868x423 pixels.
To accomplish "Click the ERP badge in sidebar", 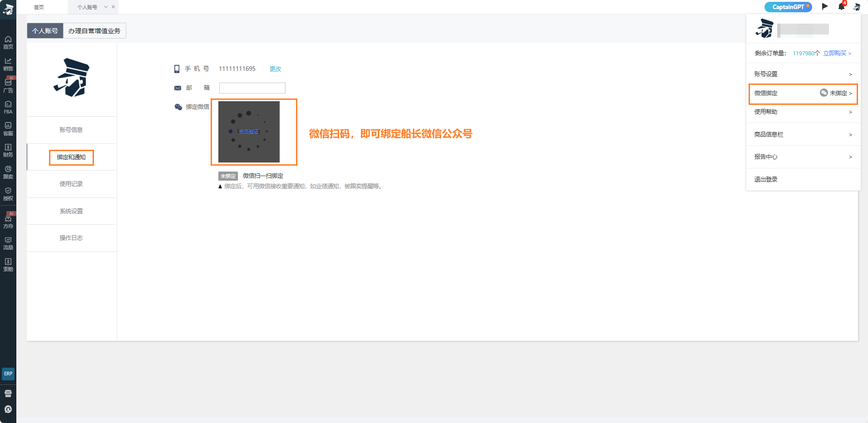I will [x=8, y=374].
